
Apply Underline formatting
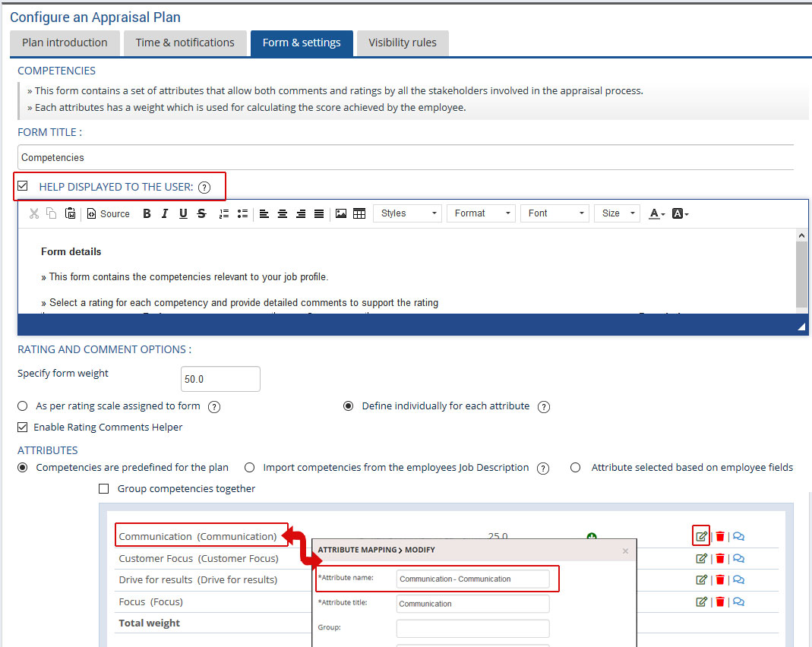[183, 213]
